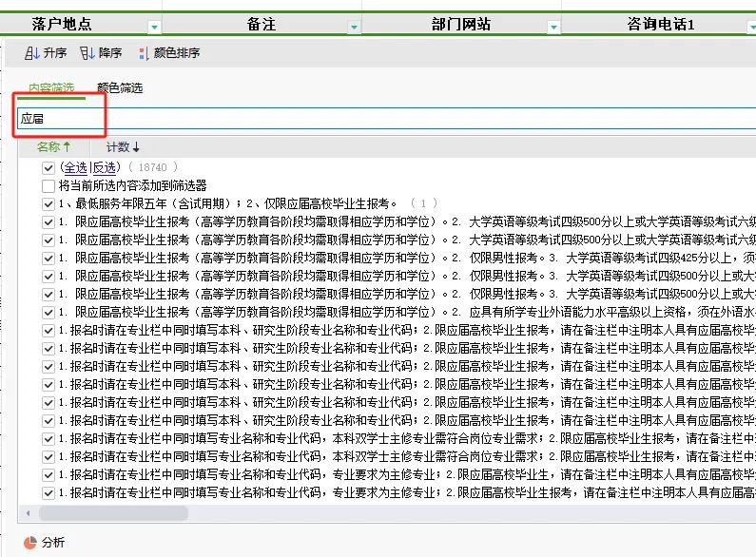Click the ascending sort A-Z icon

click(x=32, y=53)
